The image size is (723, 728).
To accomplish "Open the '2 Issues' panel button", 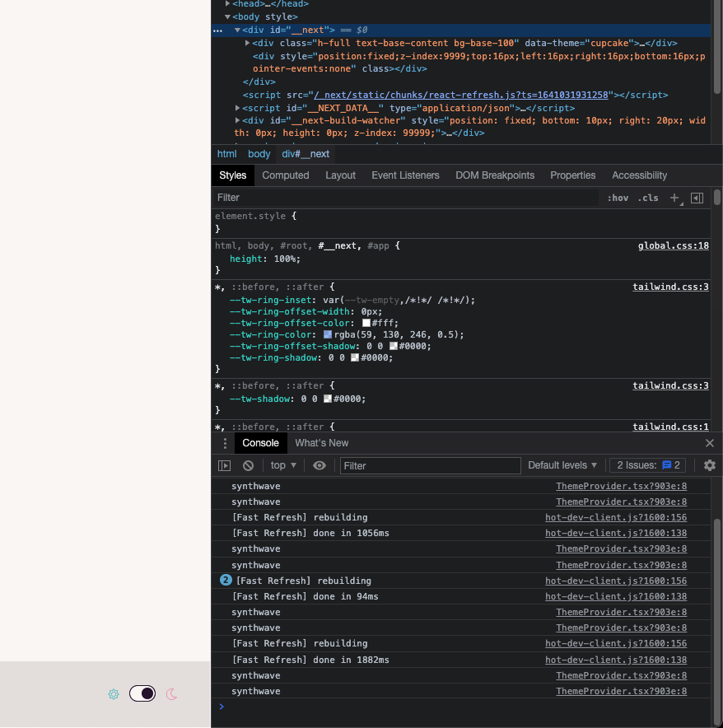I will 647,465.
